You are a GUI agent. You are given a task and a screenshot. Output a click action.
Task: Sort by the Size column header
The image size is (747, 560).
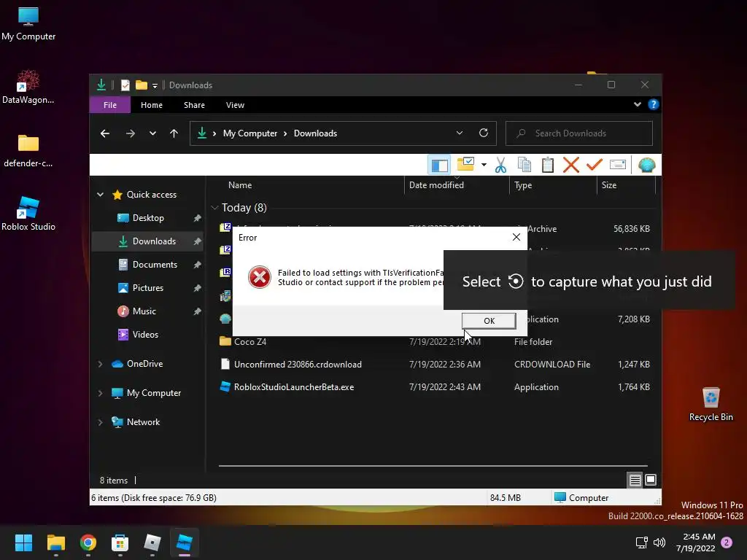609,185
